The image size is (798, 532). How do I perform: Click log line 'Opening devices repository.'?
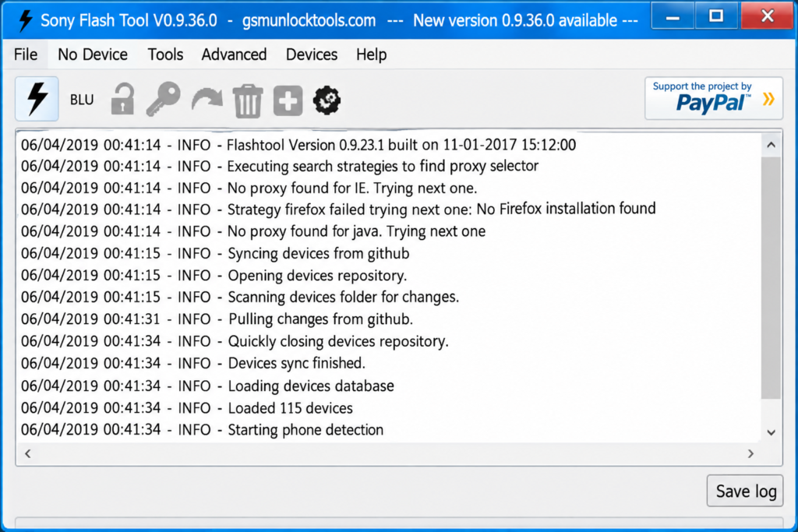214,275
